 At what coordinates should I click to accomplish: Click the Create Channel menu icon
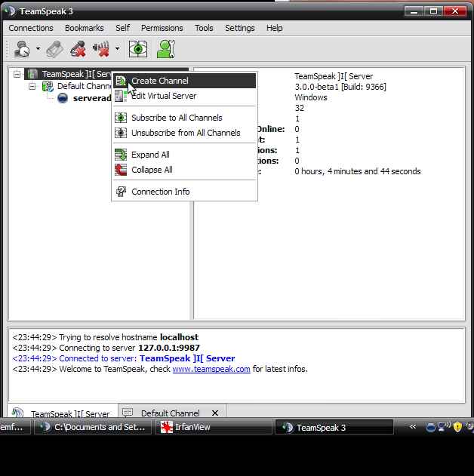pyautogui.click(x=121, y=81)
